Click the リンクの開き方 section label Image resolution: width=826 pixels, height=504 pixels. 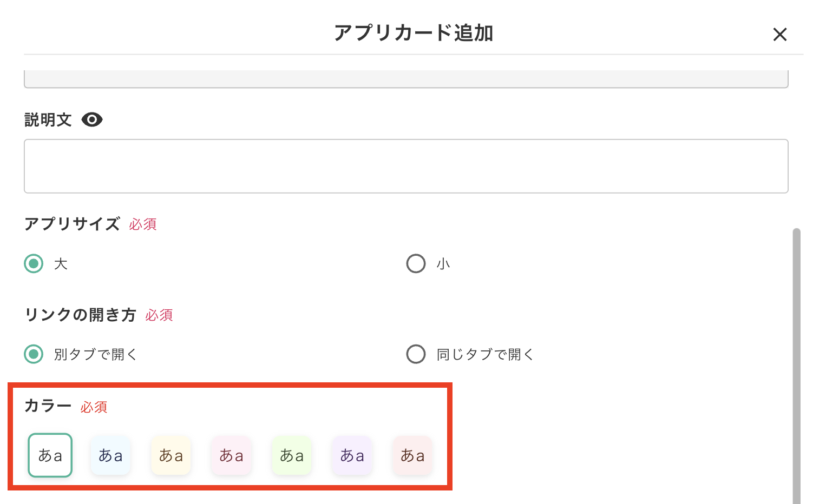(x=80, y=315)
